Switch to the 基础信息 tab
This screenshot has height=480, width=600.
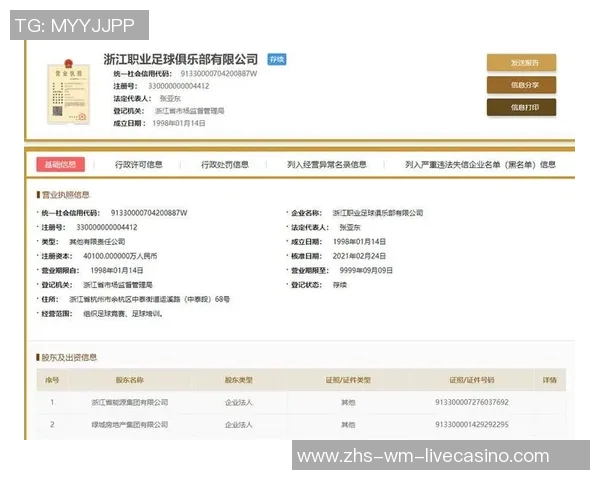60,165
